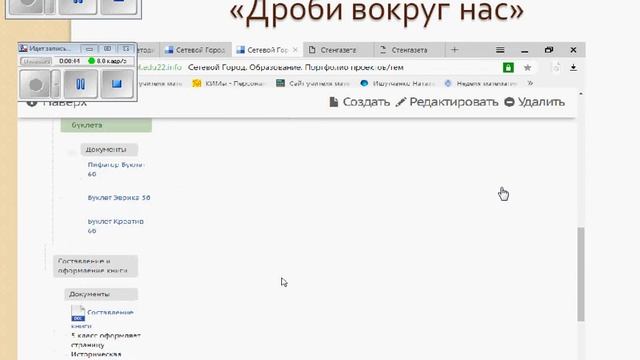Viewport: 640px width, 360px height.
Task: Switch to the first Сетевой Город tab
Action: point(195,50)
